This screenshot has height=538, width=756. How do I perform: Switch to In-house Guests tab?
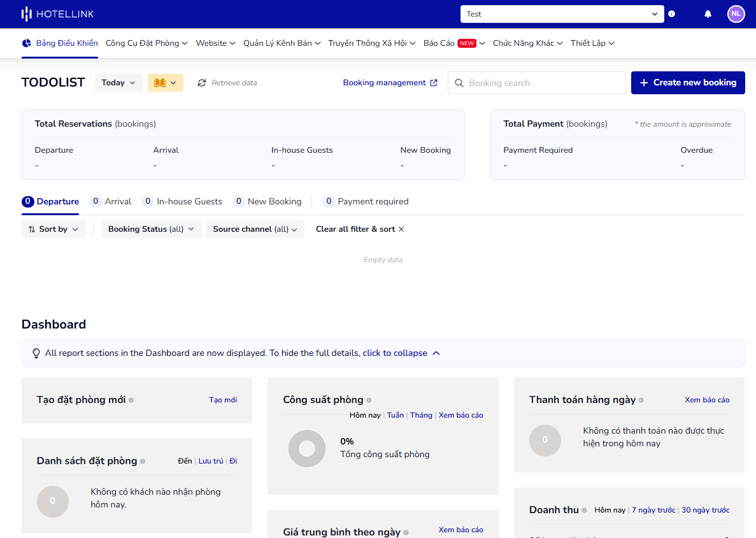point(182,201)
